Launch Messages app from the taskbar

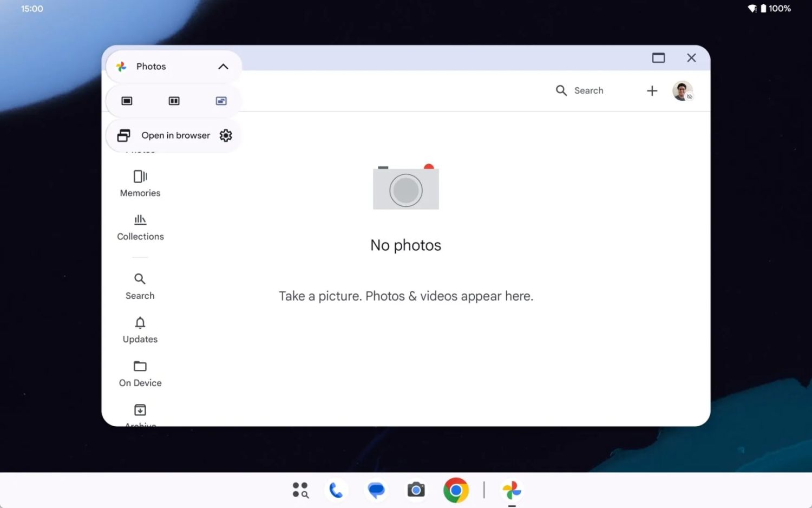tap(376, 490)
